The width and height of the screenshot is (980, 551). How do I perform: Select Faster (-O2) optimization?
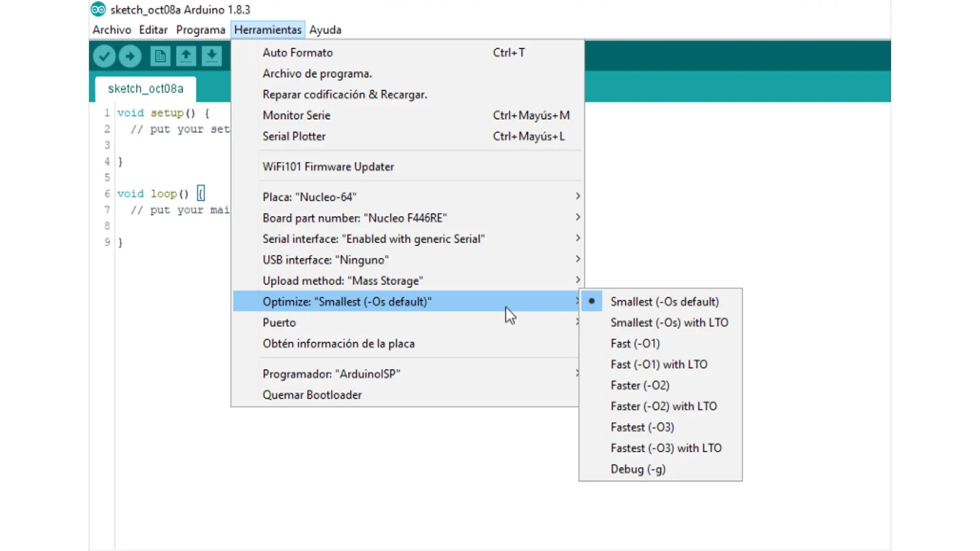tap(660, 385)
